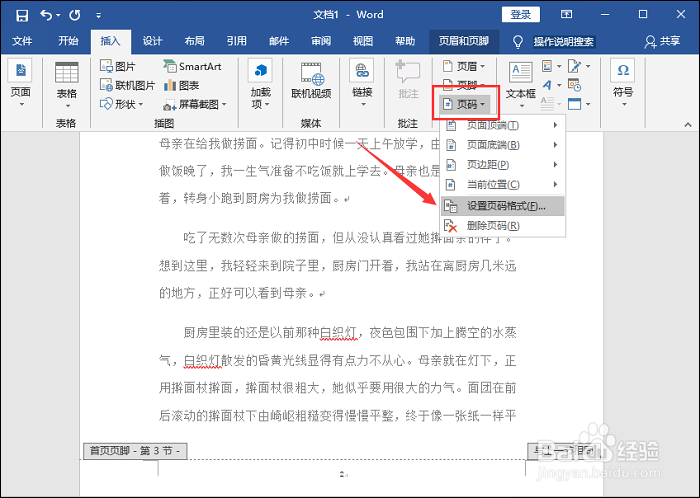Collapse the ribbon using the chevron
The width and height of the screenshot is (700, 498).
pyautogui.click(x=688, y=125)
